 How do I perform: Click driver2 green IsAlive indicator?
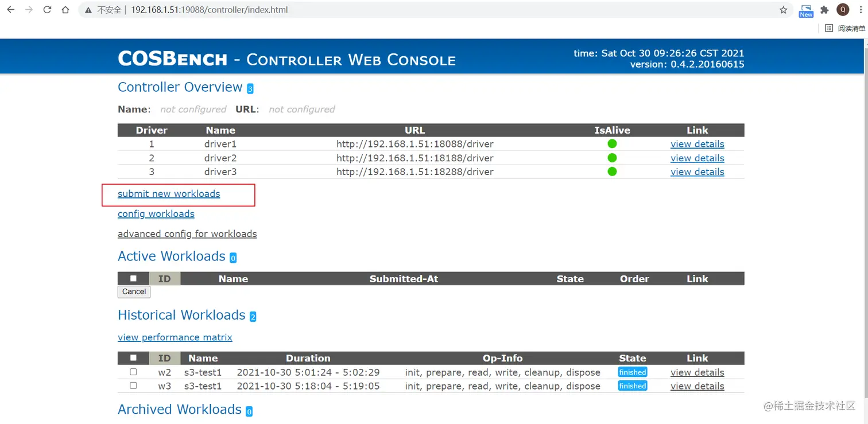(x=612, y=157)
